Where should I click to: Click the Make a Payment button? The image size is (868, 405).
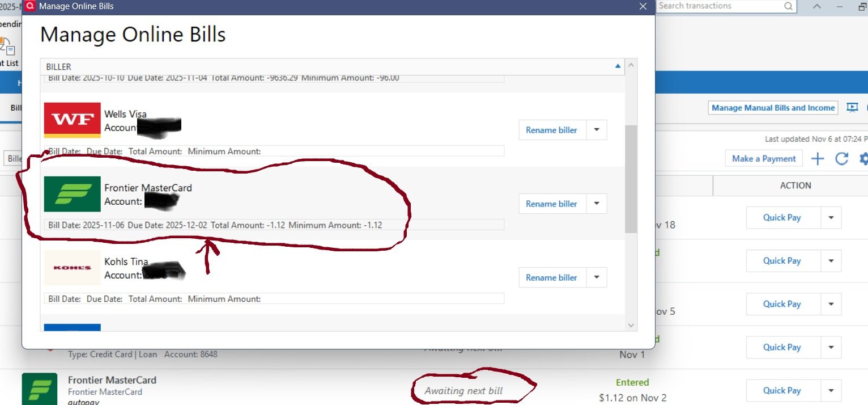(764, 159)
